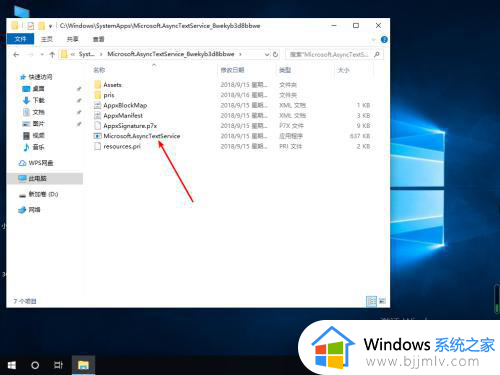Screen dimensions: 500x375
Task: Select the Assets folder name
Action: tap(112, 85)
